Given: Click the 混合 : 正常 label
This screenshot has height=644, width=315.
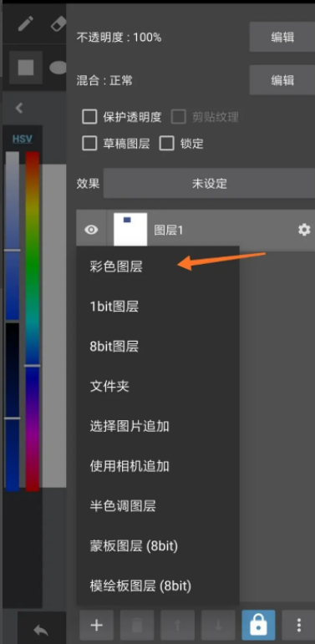Looking at the screenshot, I should coord(104,80).
